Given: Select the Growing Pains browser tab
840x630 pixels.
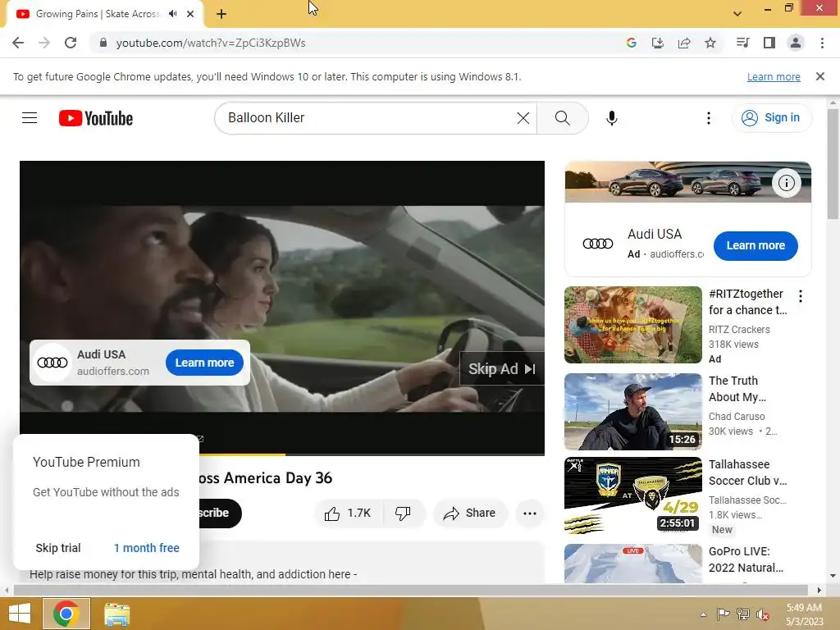Looking at the screenshot, I should click(98, 14).
